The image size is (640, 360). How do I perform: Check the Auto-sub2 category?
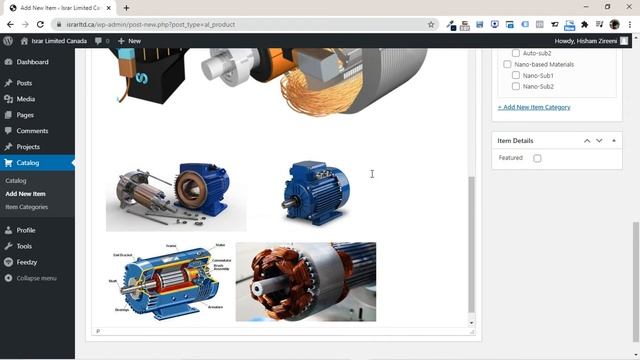516,53
